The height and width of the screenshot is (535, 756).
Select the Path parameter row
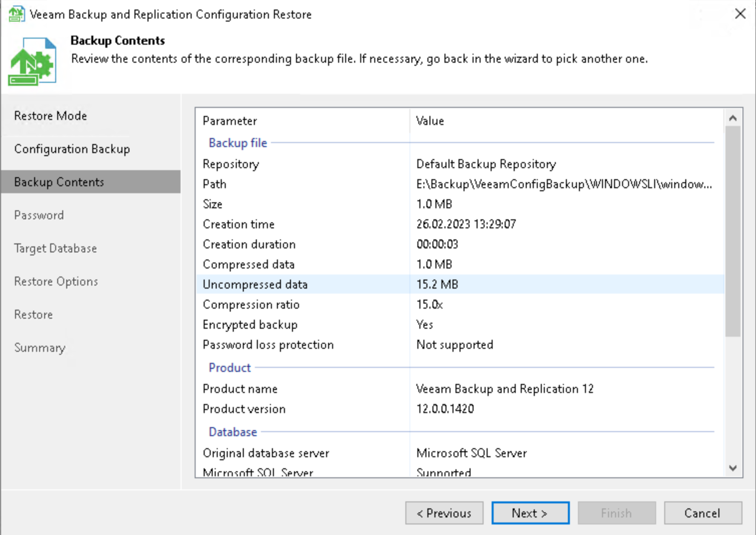(x=460, y=184)
